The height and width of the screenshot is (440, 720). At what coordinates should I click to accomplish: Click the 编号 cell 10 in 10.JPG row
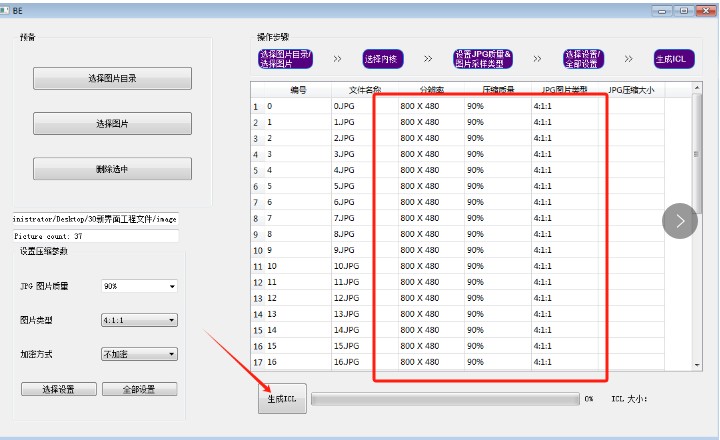[298, 266]
